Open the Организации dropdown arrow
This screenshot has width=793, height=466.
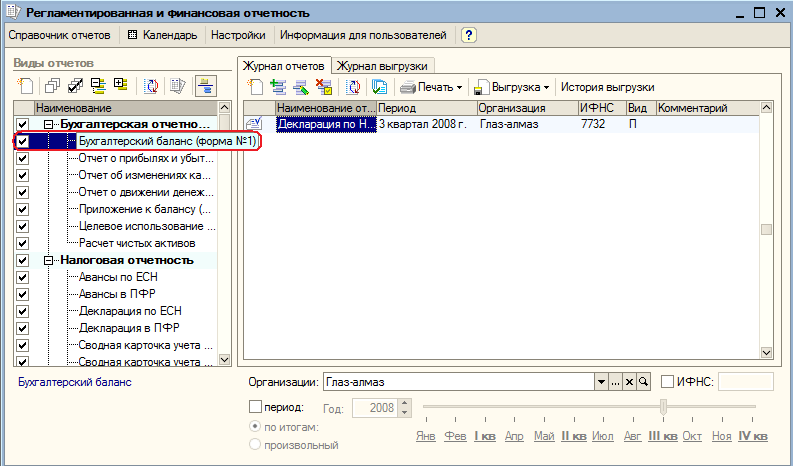tap(601, 382)
